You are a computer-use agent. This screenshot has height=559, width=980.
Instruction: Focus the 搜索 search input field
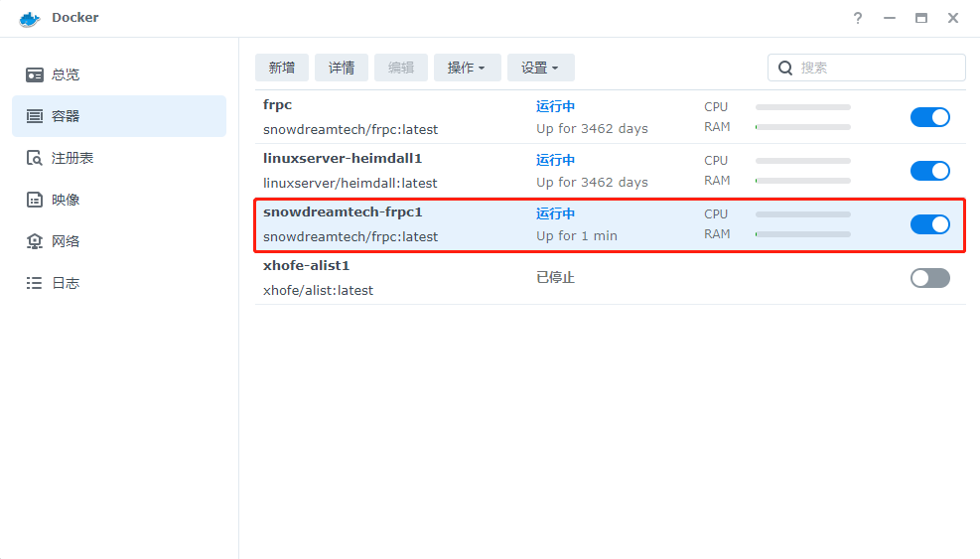(879, 68)
